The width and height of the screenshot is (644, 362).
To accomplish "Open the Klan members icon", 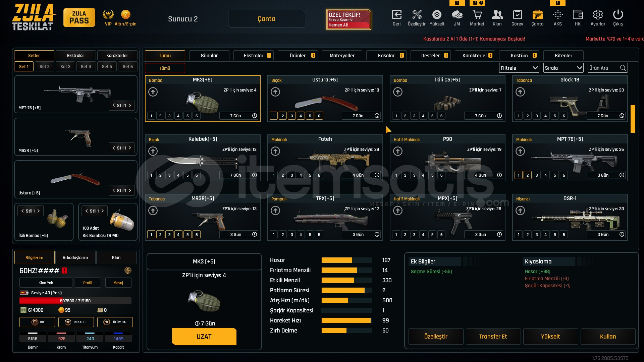I will click(x=497, y=15).
